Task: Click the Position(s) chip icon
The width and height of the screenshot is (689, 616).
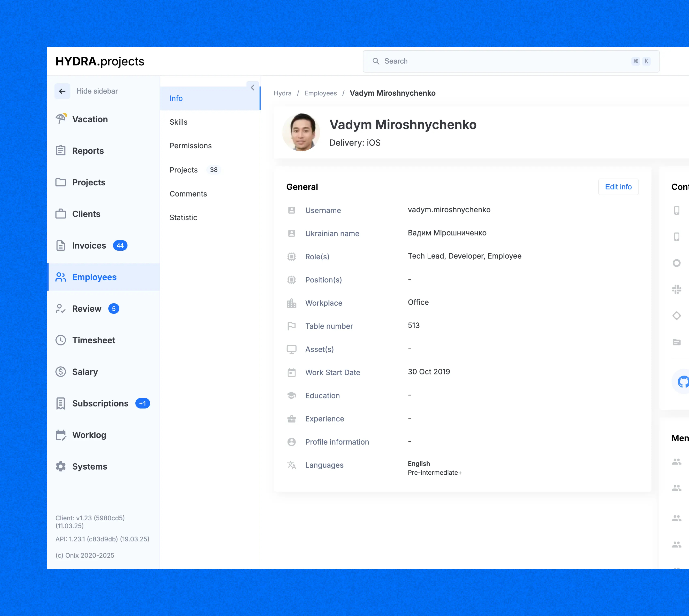Action: 291,280
